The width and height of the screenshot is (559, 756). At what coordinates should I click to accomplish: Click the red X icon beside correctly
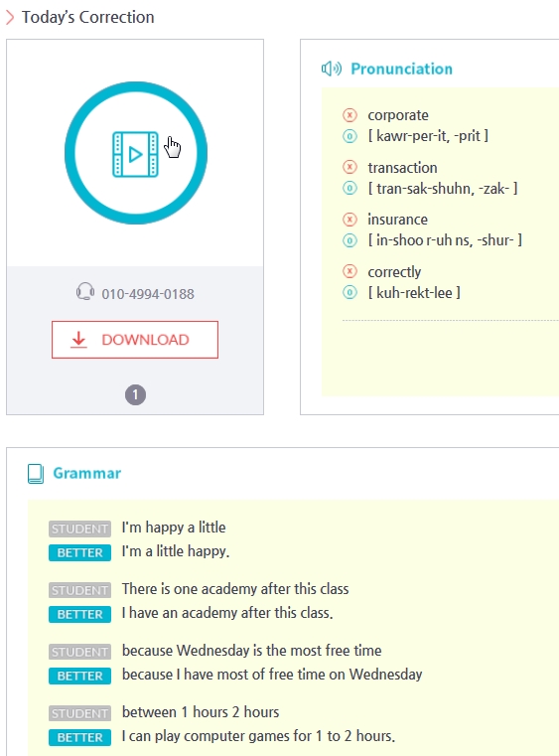pyautogui.click(x=349, y=271)
